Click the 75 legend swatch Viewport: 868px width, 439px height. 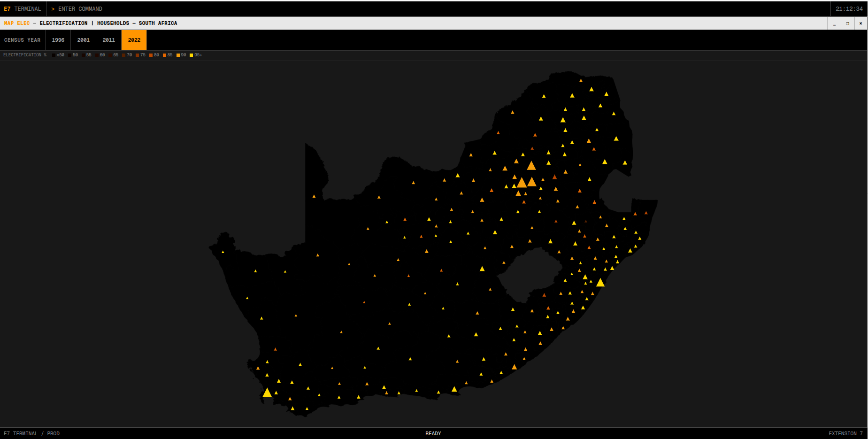(x=138, y=55)
